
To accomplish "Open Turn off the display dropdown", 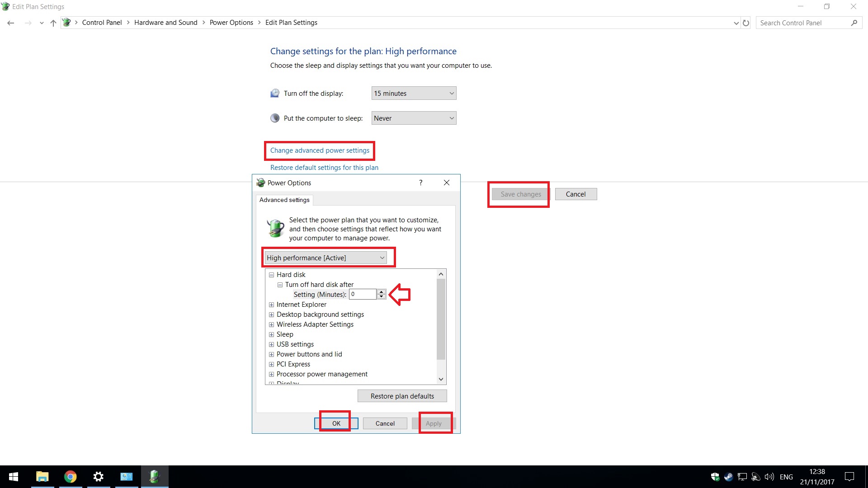I will click(414, 94).
